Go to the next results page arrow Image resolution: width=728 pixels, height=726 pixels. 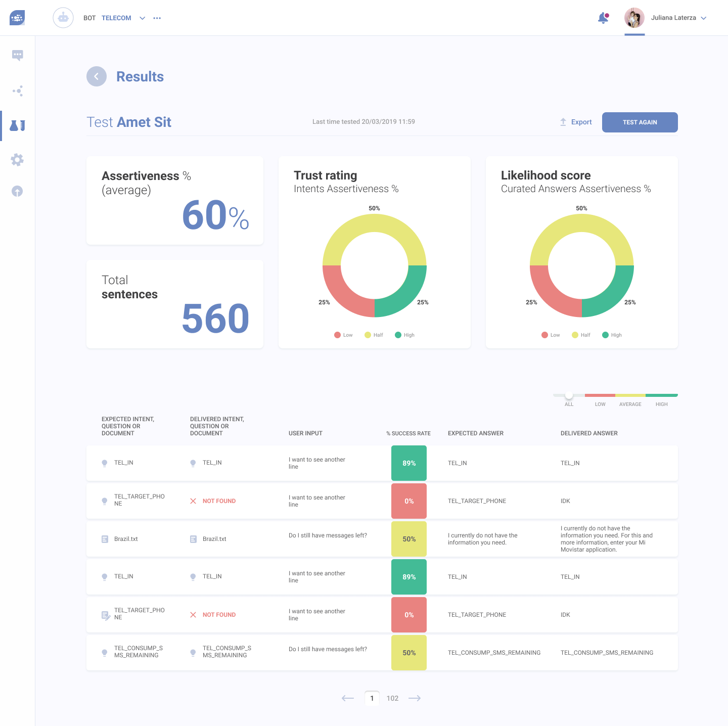(415, 698)
